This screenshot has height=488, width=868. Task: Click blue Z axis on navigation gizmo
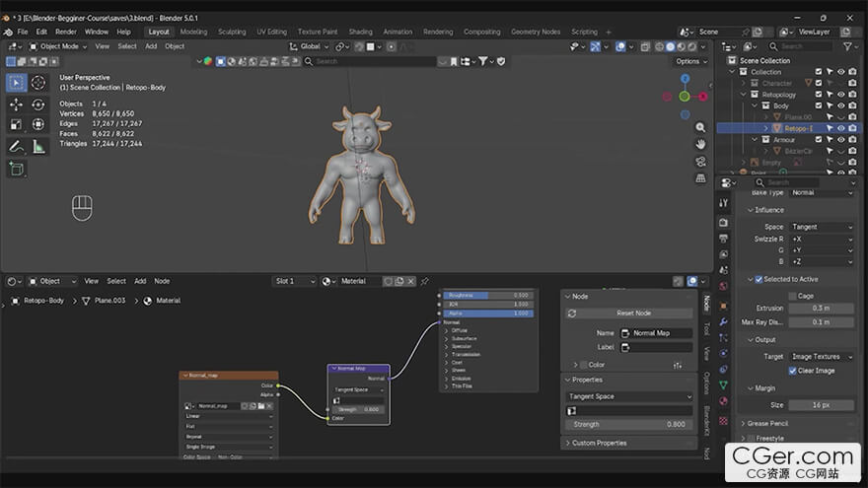pos(685,79)
